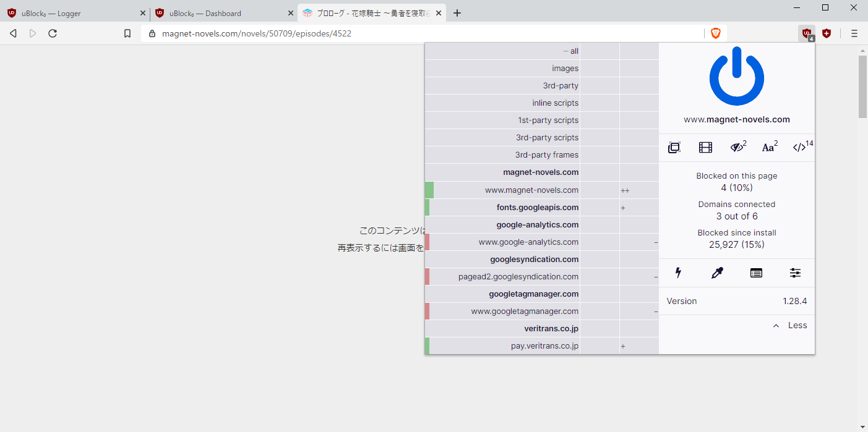Open Brave Shields lion icon
This screenshot has width=868, height=432.
tap(716, 33)
